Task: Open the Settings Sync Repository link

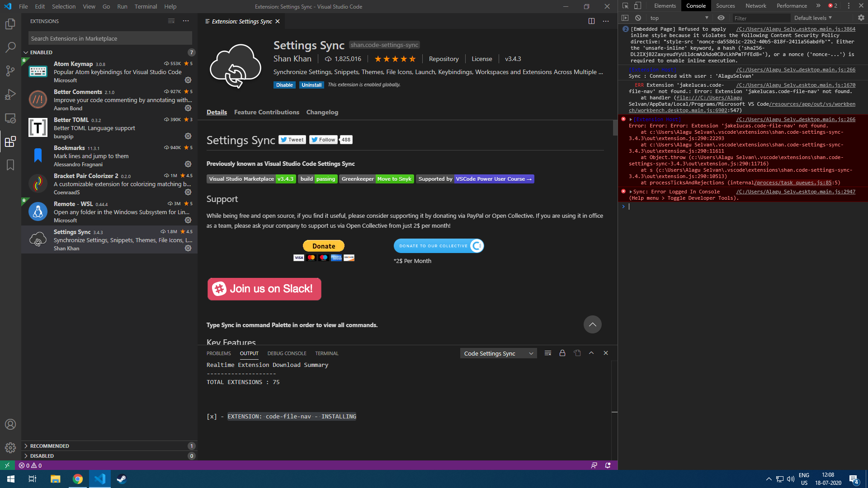Action: pyautogui.click(x=443, y=58)
